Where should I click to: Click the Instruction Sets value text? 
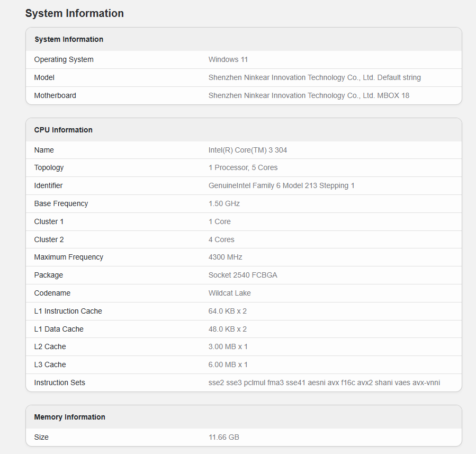pyautogui.click(x=324, y=382)
